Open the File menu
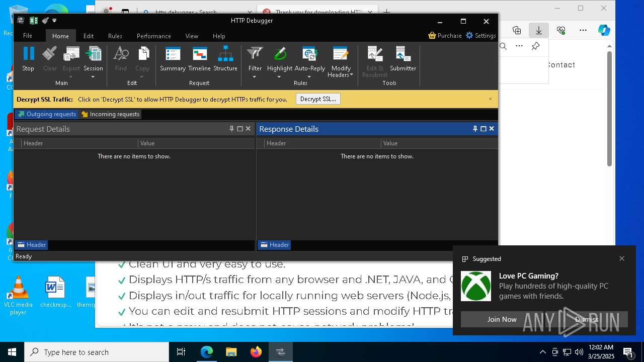Image resolution: width=644 pixels, height=362 pixels. point(28,36)
